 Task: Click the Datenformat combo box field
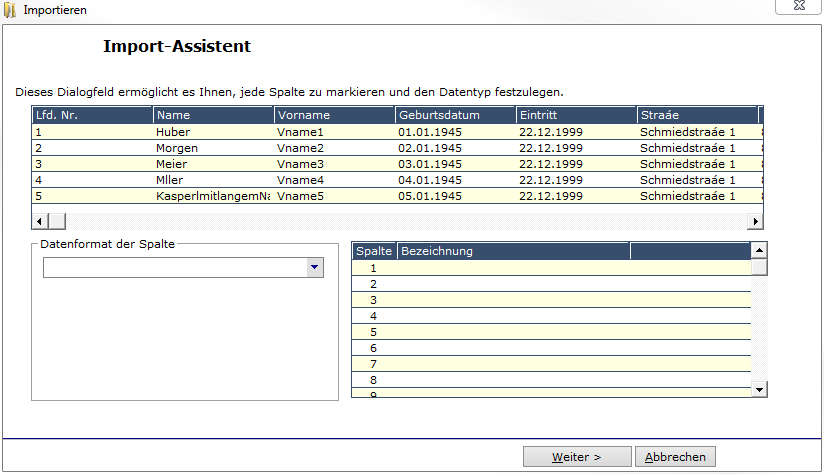[183, 267]
